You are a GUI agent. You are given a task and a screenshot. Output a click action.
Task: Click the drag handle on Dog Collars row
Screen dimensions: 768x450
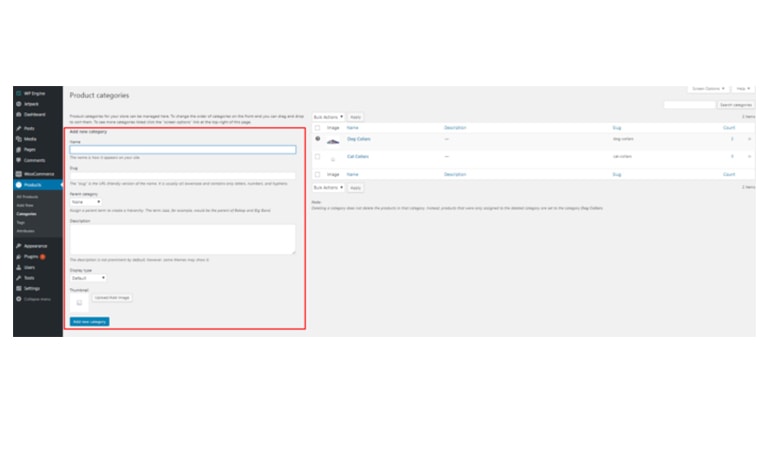coord(749,139)
